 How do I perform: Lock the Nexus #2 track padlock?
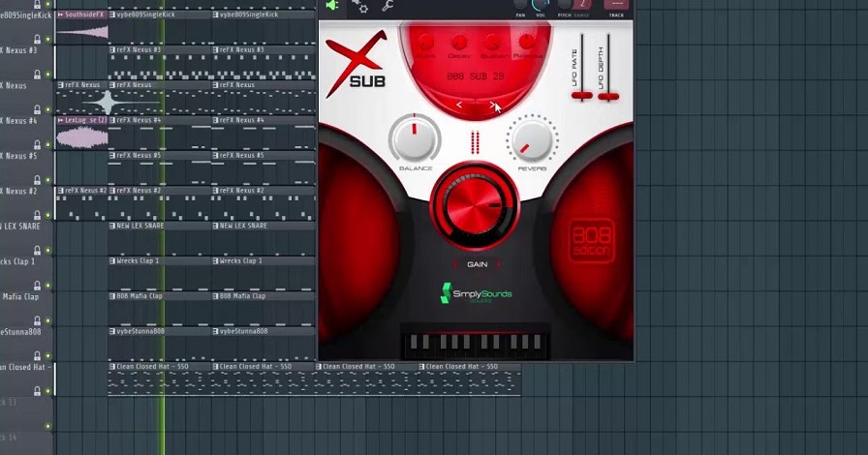37,215
